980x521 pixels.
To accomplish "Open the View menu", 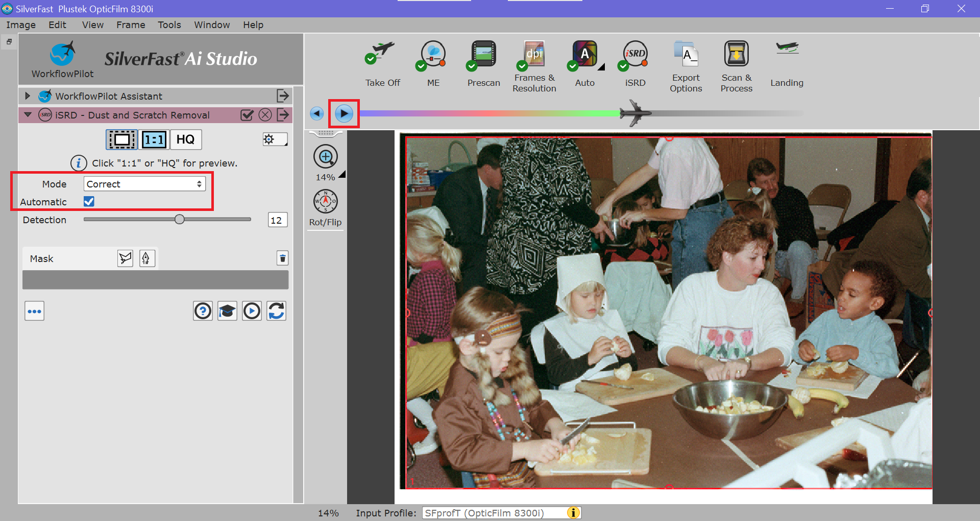I will pyautogui.click(x=93, y=25).
